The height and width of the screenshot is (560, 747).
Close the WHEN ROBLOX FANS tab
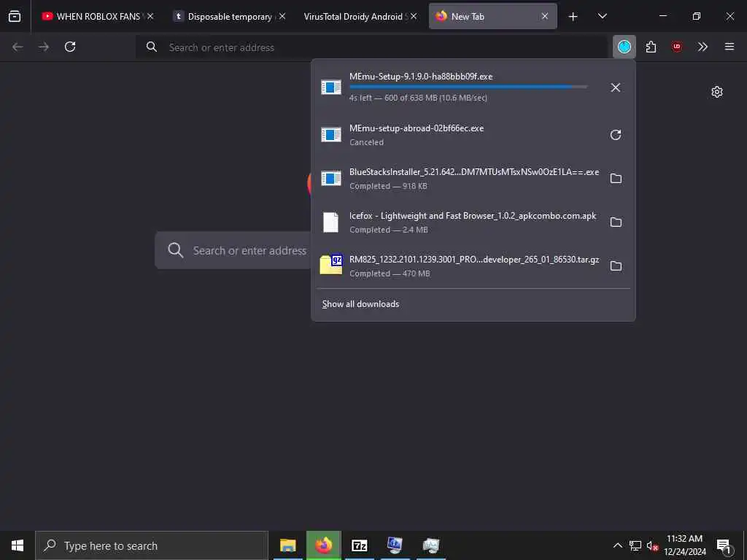pos(150,16)
